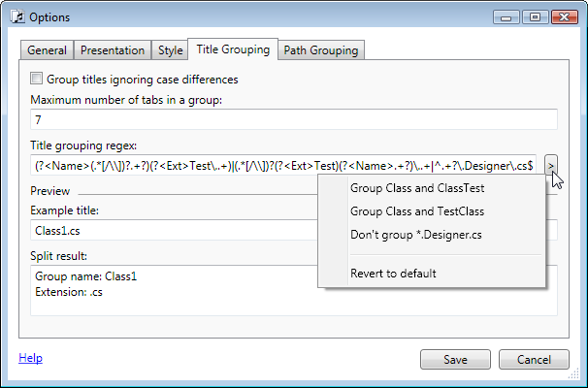Click the Title Grouping tab

(x=233, y=49)
